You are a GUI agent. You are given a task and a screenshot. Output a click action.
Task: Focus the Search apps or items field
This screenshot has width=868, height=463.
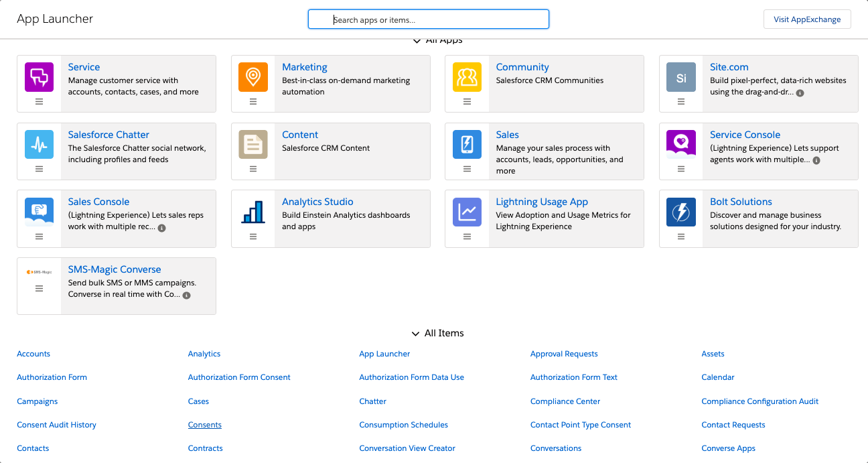pyautogui.click(x=429, y=19)
